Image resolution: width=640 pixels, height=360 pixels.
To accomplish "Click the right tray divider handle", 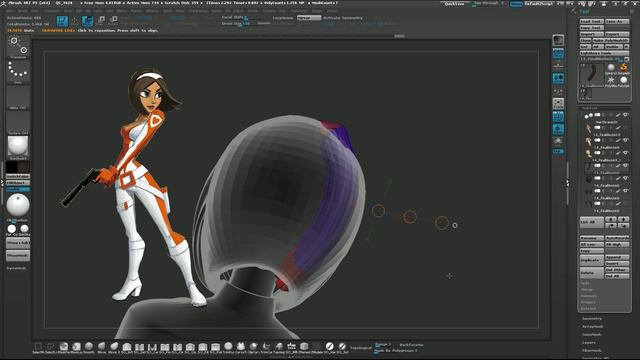I will [x=567, y=184].
